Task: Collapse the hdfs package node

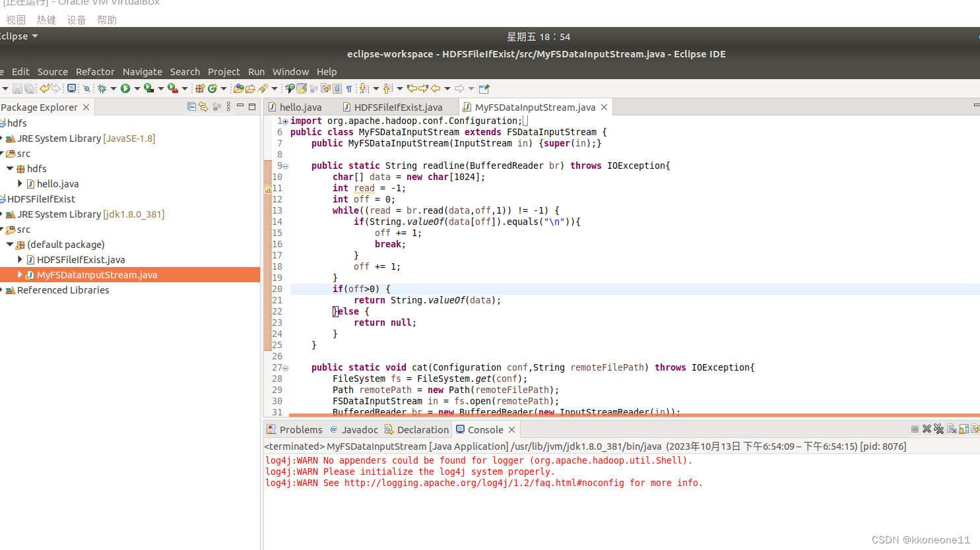Action: (x=10, y=169)
